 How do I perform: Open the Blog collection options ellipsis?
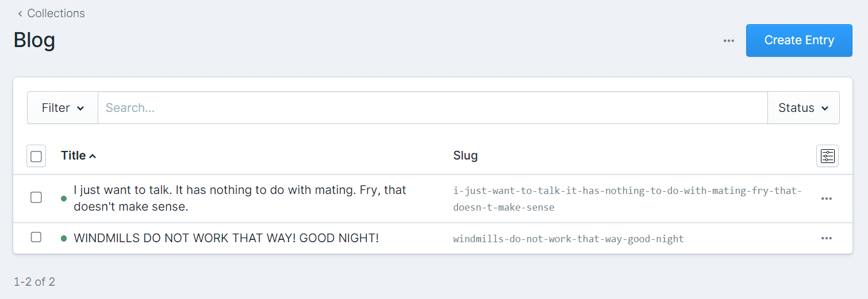[729, 41]
